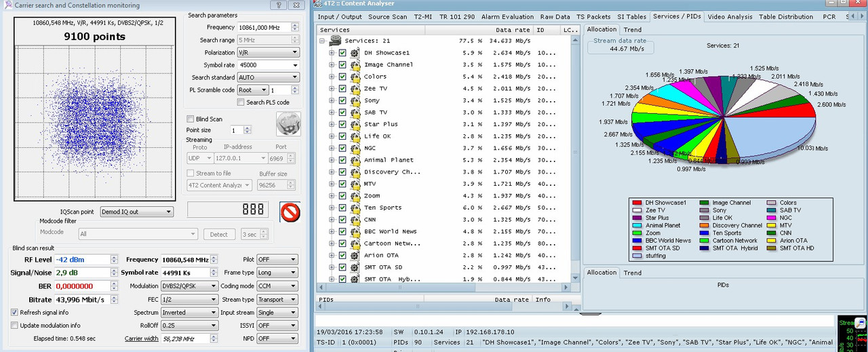Click the Stream level meter widget

[x=852, y=333]
